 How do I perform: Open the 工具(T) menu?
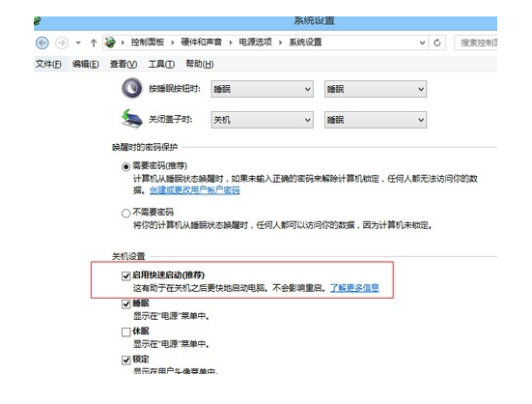[161, 64]
